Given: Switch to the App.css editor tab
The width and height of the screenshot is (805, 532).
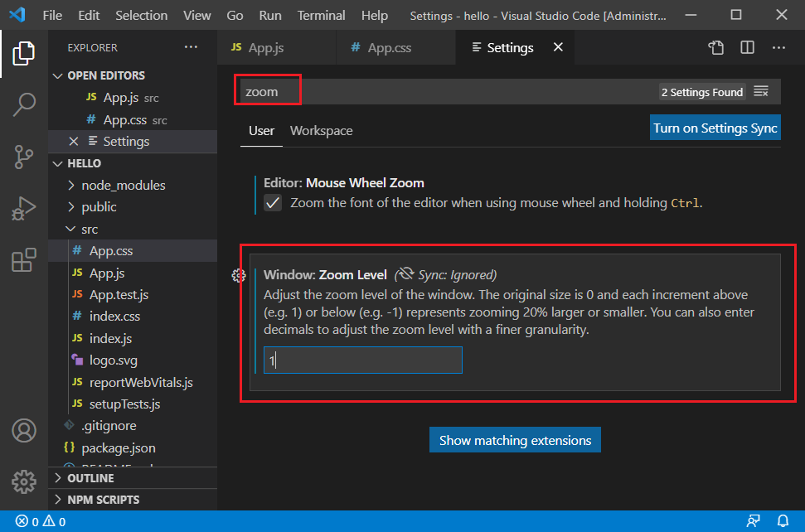Looking at the screenshot, I should point(395,48).
